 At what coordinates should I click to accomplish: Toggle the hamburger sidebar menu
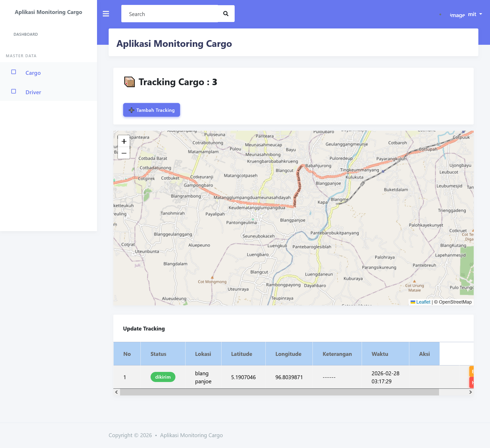(x=106, y=14)
